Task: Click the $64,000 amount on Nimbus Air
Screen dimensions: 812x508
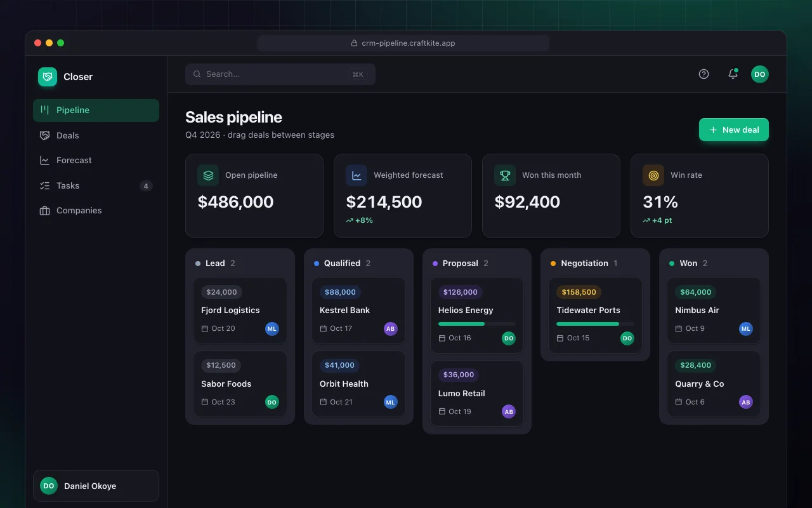Action: pyautogui.click(x=695, y=292)
